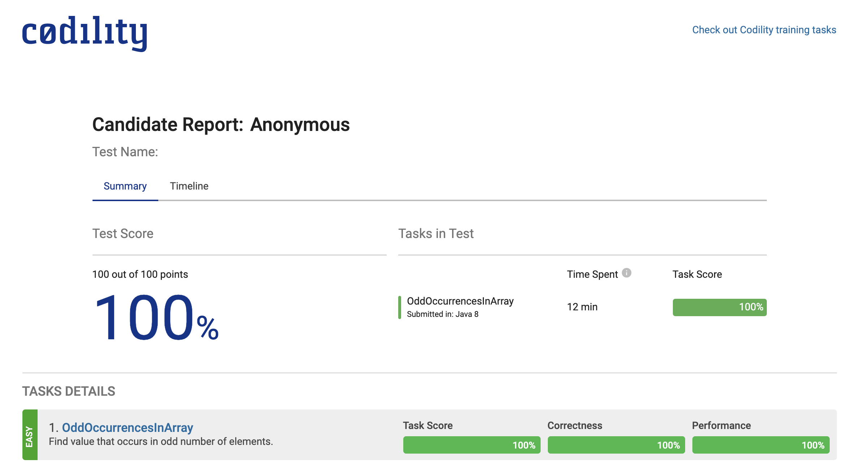
Task: Click the Performance 100% progress bar
Action: tap(760, 445)
